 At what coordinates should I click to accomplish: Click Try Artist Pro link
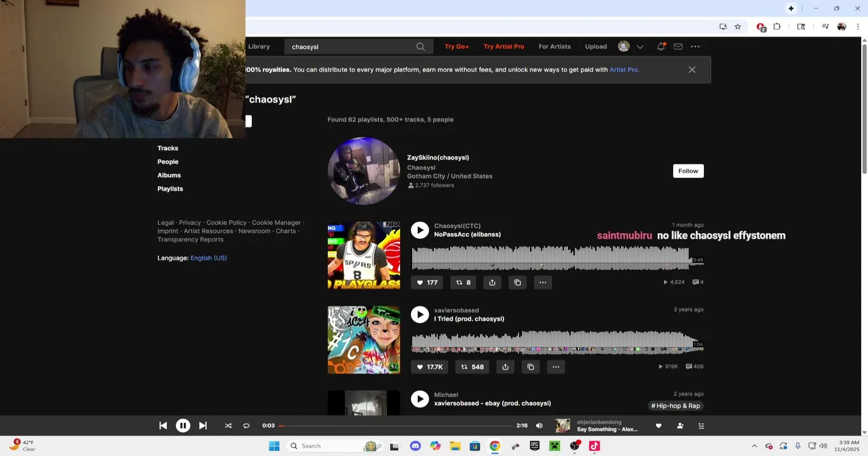click(x=504, y=46)
